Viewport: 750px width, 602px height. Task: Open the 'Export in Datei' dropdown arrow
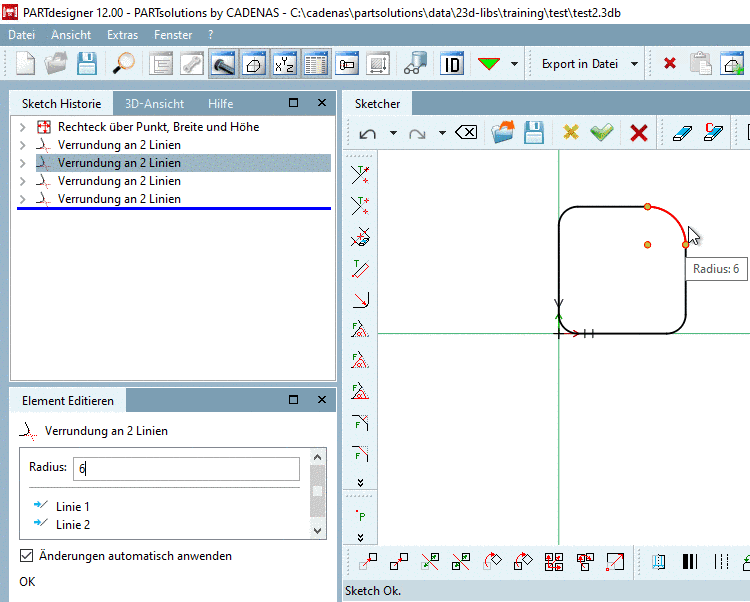(x=635, y=64)
